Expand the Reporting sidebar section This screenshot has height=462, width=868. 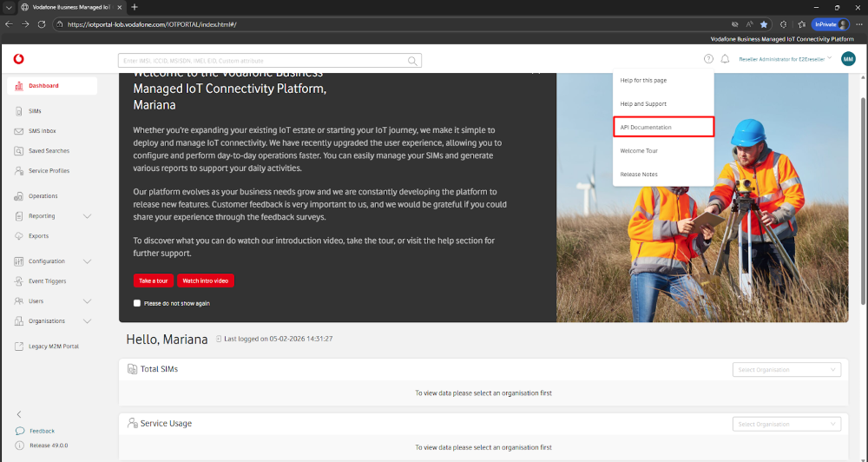(x=86, y=216)
